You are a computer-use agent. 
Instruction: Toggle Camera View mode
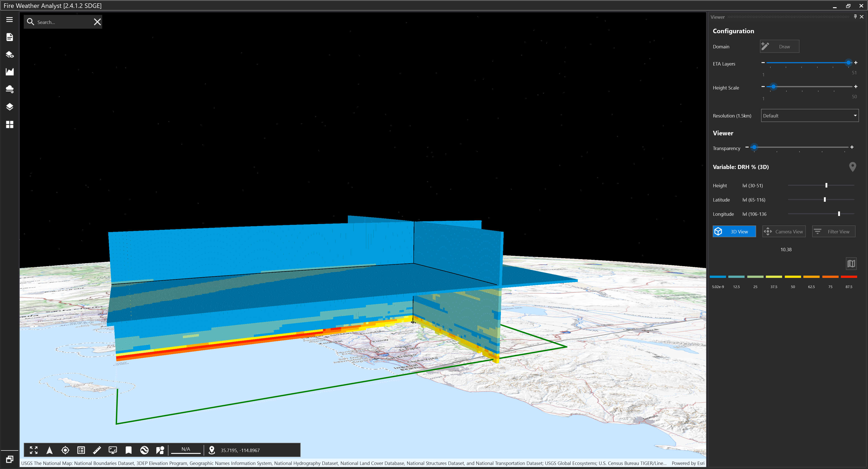[x=784, y=231]
